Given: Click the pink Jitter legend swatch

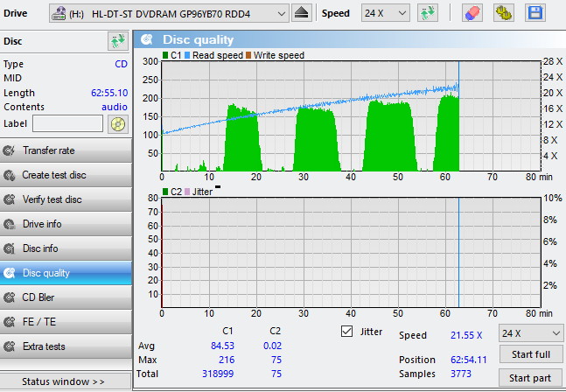Looking at the screenshot, I should [x=187, y=192].
